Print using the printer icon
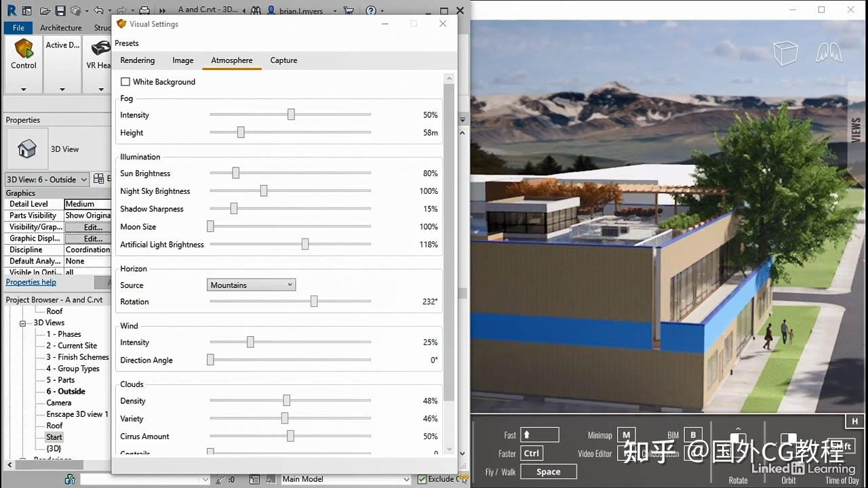Viewport: 868px width, 488px height. (144, 11)
